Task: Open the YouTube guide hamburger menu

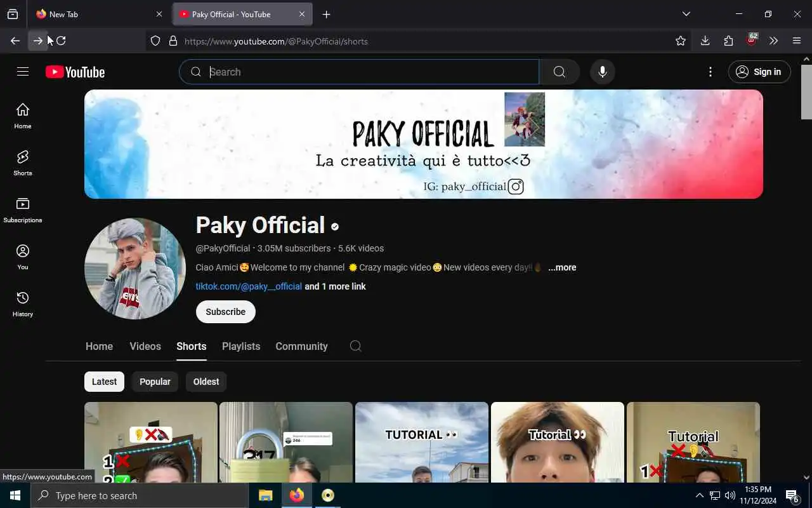Action: tap(23, 72)
